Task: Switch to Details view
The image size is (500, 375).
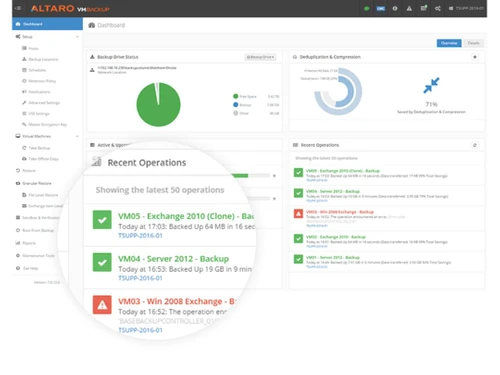Action: 473,43
